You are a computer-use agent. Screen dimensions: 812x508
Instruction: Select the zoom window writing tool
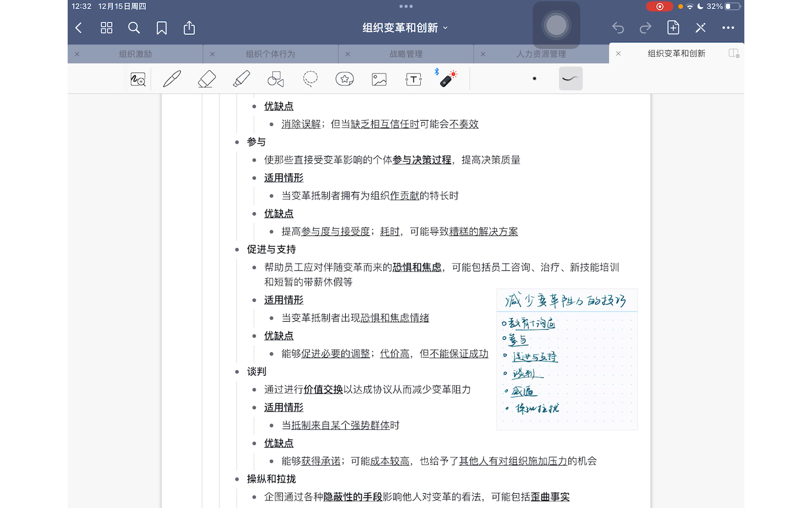click(138, 79)
